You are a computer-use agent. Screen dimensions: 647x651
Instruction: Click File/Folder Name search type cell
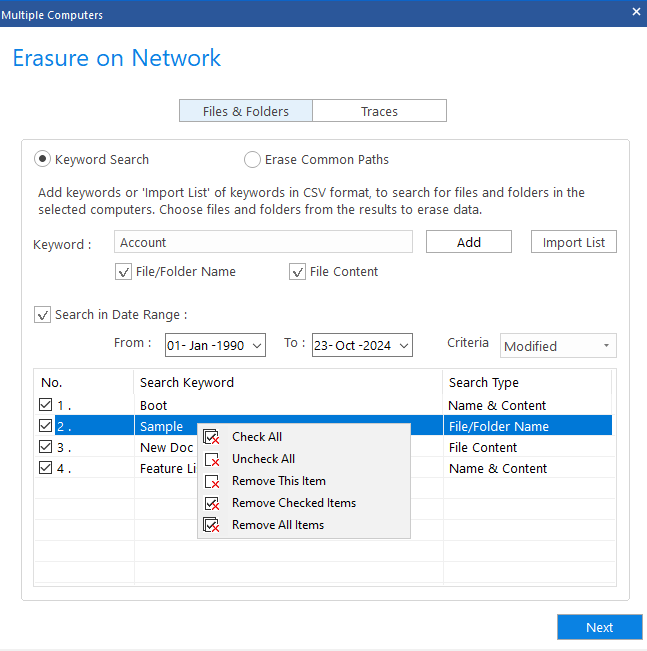(528, 426)
